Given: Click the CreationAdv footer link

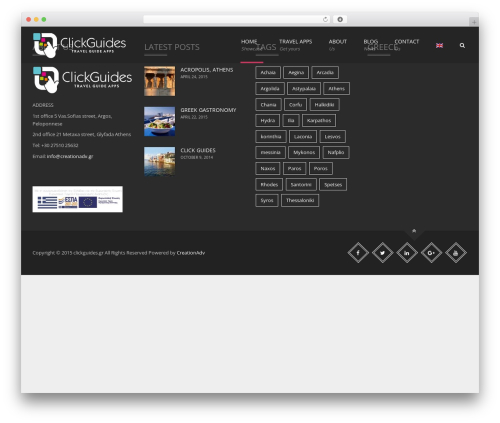Looking at the screenshot, I should tap(191, 253).
